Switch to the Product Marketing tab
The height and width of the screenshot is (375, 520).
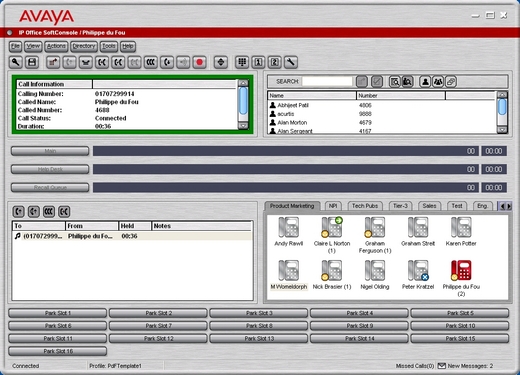pyautogui.click(x=292, y=206)
